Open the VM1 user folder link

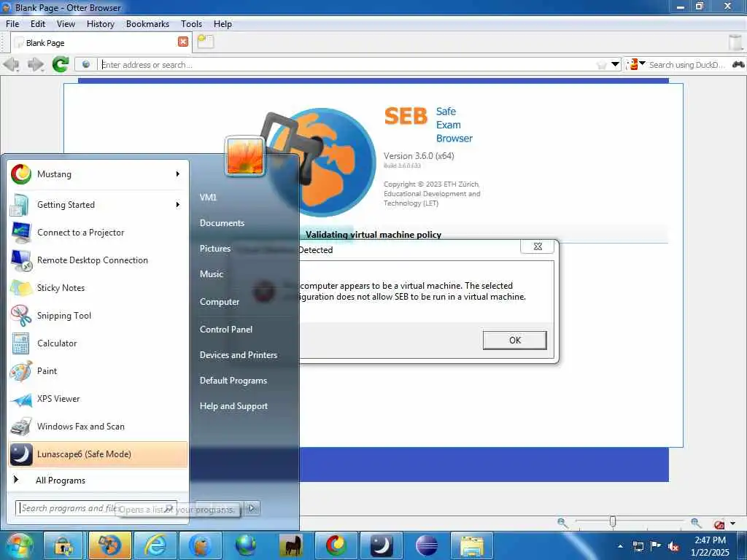(x=208, y=197)
